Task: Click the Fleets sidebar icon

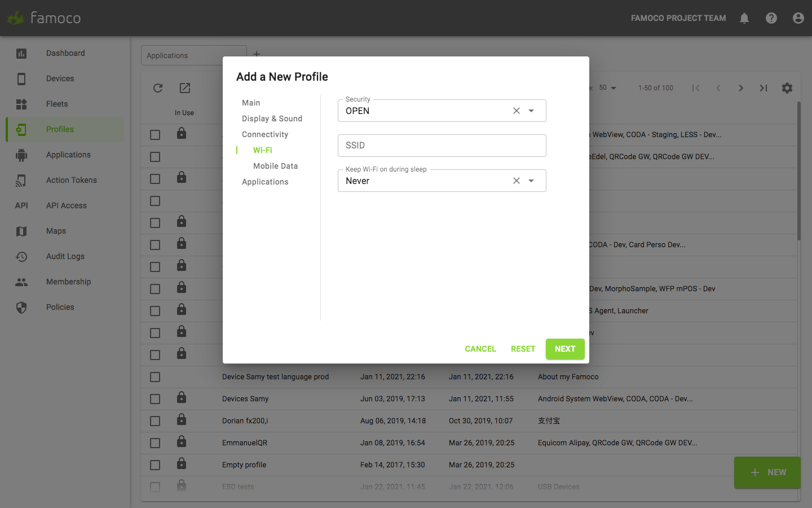Action: pyautogui.click(x=21, y=104)
